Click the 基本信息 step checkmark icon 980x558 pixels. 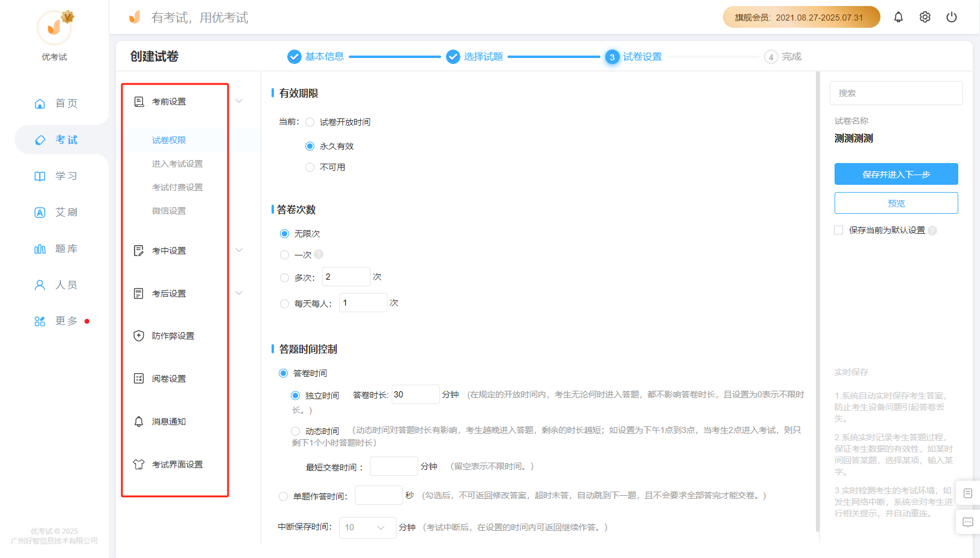(294, 57)
